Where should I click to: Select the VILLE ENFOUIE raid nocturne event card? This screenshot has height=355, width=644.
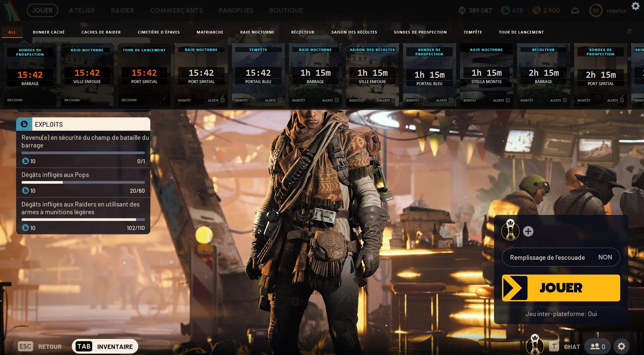(x=87, y=74)
